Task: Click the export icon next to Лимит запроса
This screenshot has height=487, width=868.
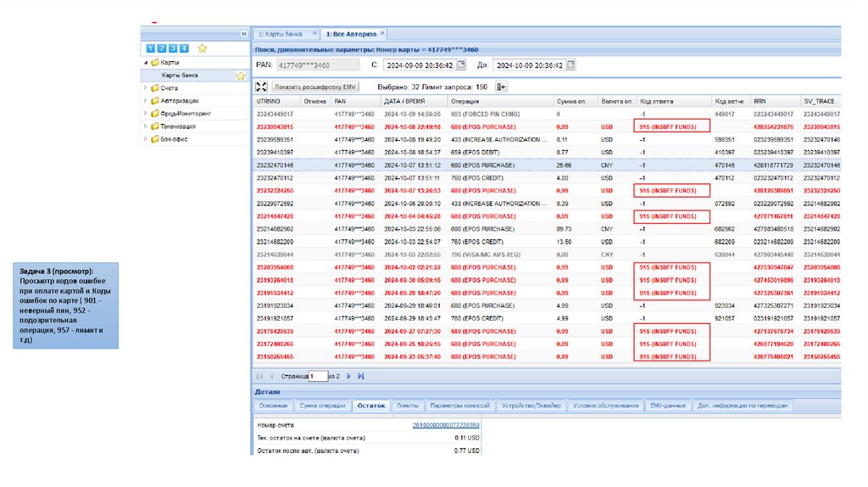Action: 501,87
